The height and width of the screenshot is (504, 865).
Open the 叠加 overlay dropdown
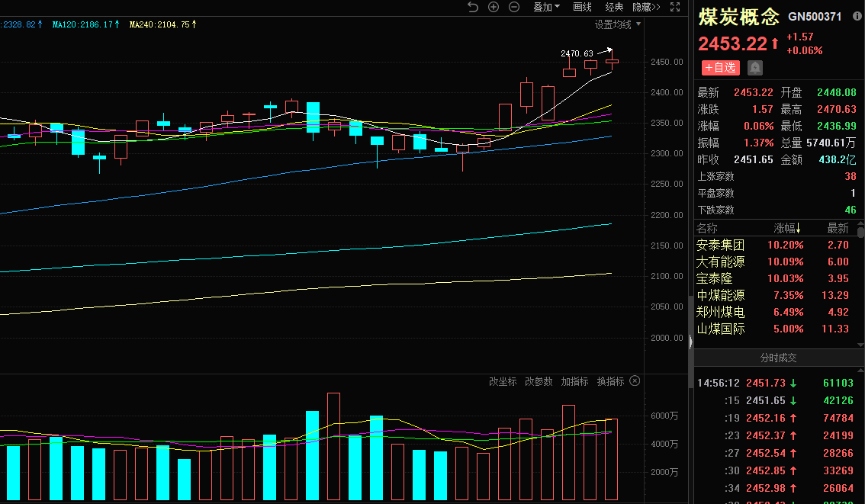[x=546, y=7]
